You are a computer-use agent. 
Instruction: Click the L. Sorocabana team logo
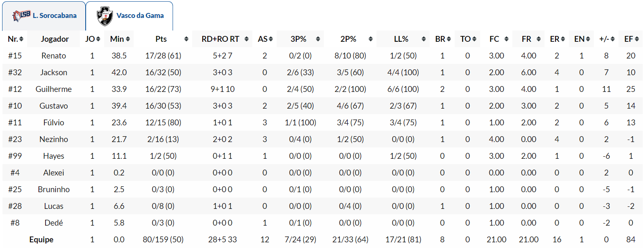tap(21, 16)
